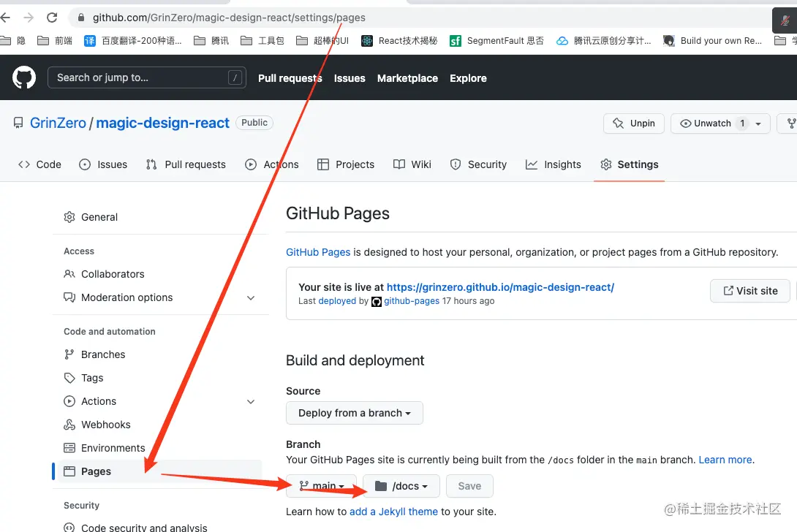The image size is (797, 532).
Task: Open the 腾讯 bookmarks folder
Action: tap(211, 41)
